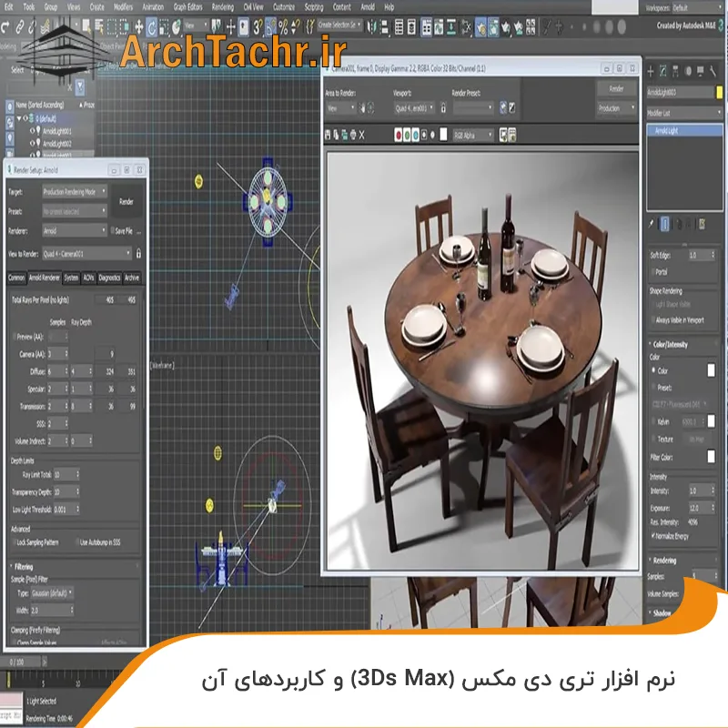Check the Portal checkbox

pos(652,271)
